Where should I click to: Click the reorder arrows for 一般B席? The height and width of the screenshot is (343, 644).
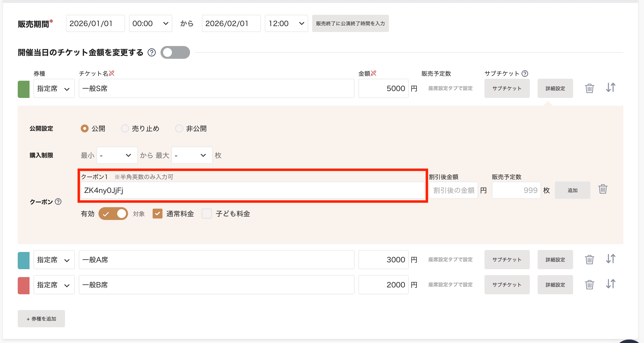pos(611,284)
